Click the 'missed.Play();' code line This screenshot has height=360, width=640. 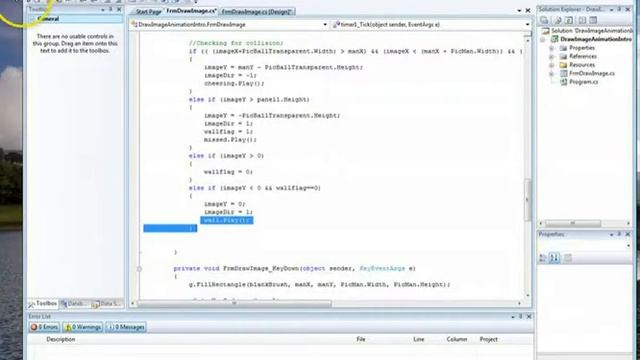coord(230,140)
